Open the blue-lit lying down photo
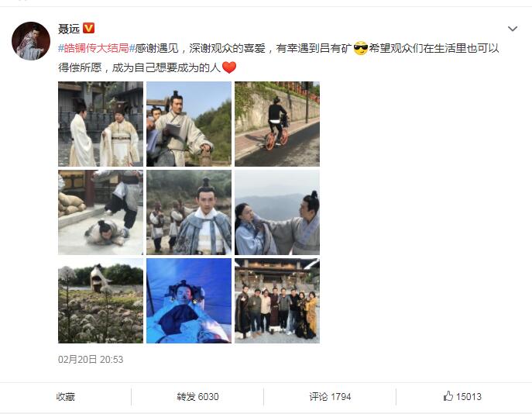Screen dimensions: 532x414 [189, 301]
